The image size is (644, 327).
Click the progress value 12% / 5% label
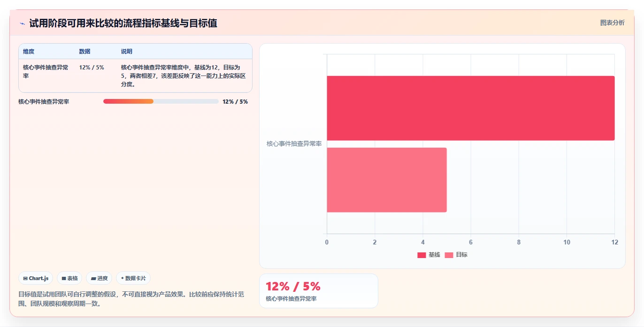(x=235, y=101)
